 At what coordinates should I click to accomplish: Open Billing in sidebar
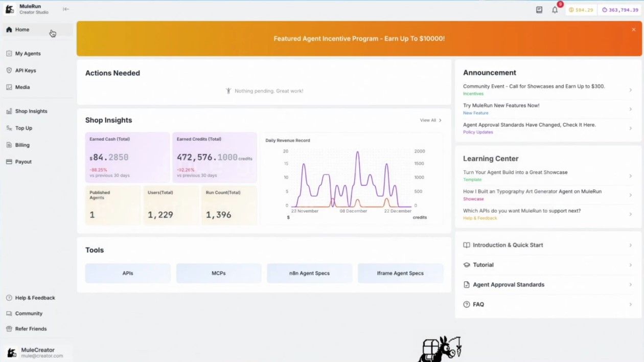tap(37, 145)
